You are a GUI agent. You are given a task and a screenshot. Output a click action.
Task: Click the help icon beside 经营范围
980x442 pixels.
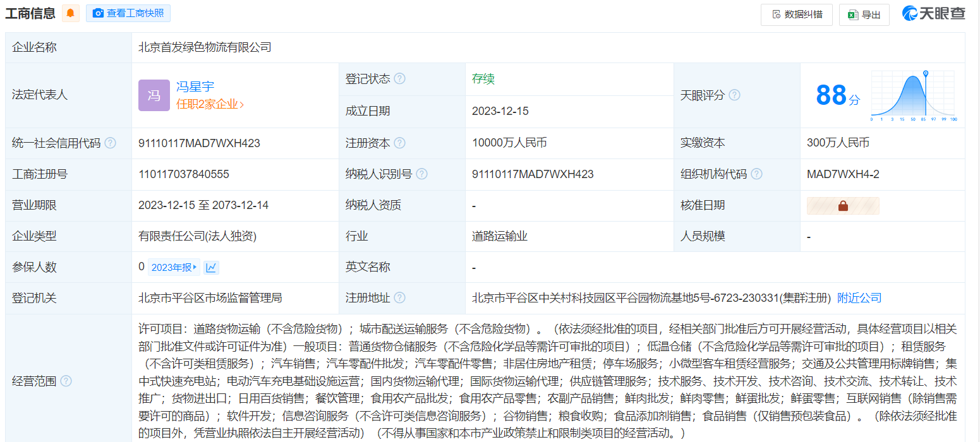coord(66,381)
